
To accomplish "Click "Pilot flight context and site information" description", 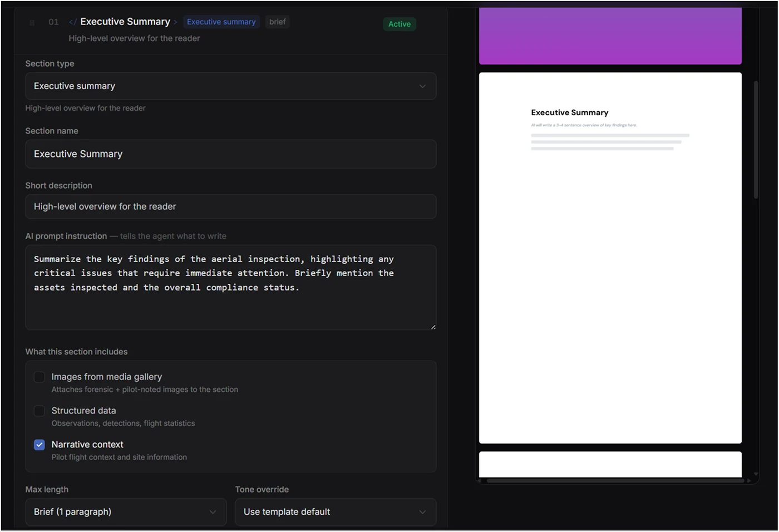I will [x=119, y=457].
